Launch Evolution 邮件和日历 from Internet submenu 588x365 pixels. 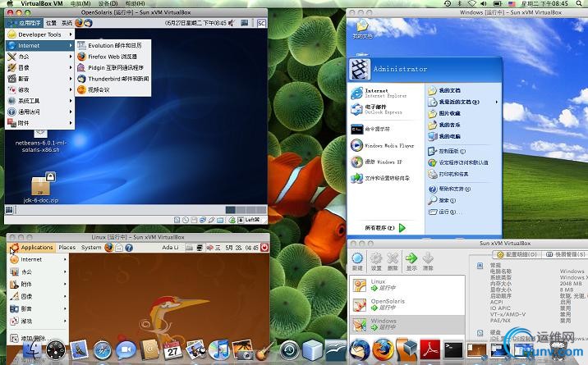(x=113, y=45)
